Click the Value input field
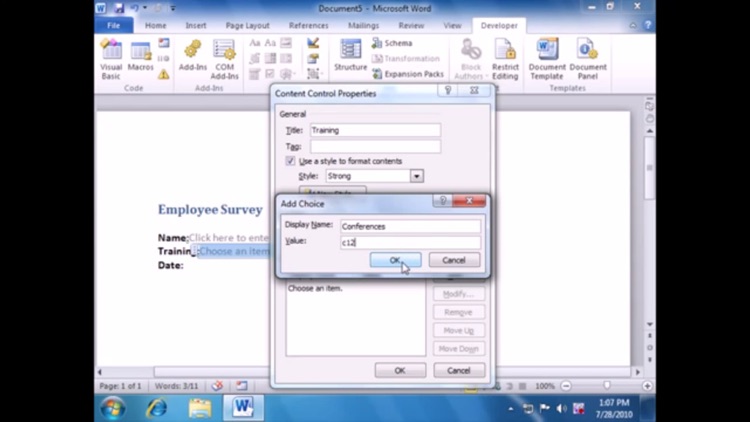 (410, 243)
